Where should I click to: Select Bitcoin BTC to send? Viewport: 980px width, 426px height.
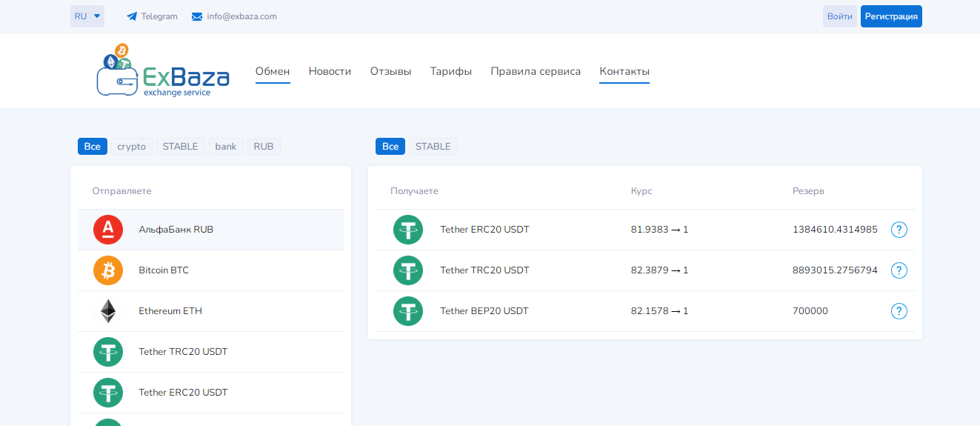210,270
